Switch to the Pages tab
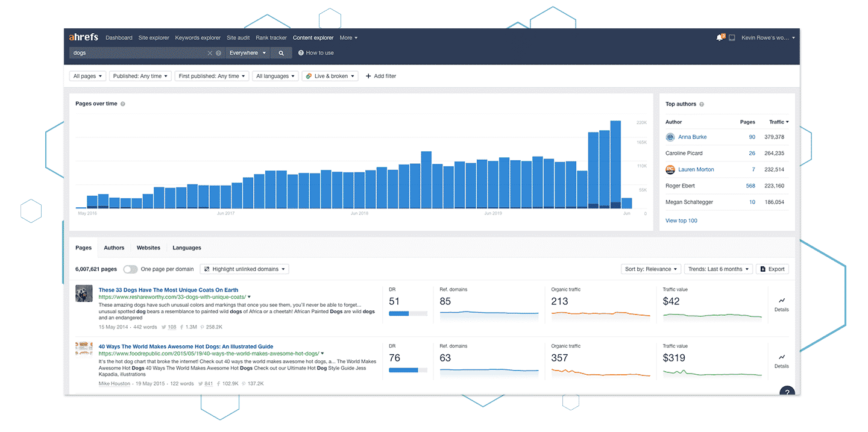868x432 pixels. (84, 248)
